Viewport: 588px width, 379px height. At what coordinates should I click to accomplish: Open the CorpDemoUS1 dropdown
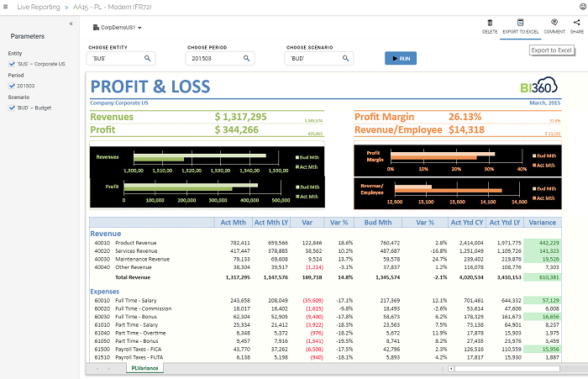coord(119,28)
